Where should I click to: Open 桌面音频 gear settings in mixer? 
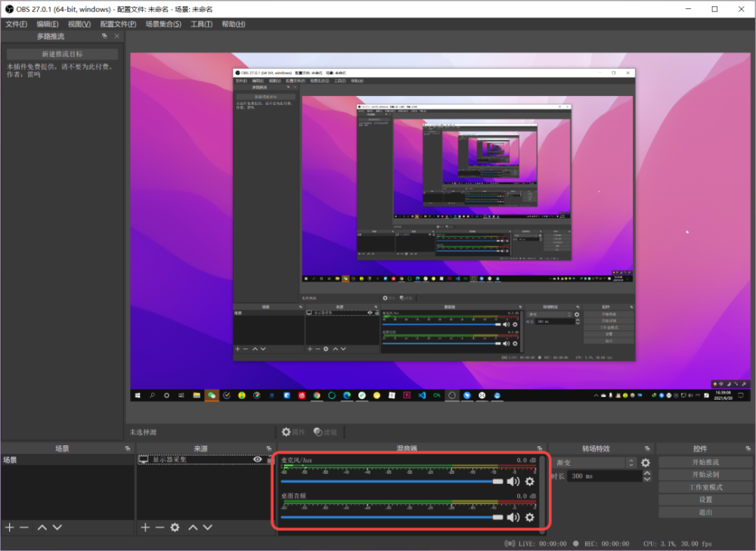(x=529, y=517)
